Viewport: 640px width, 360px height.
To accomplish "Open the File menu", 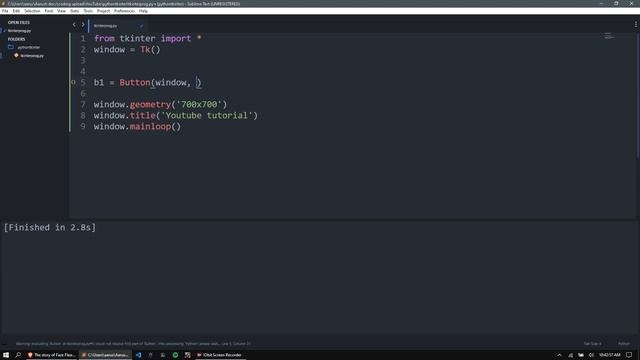I will [x=5, y=11].
